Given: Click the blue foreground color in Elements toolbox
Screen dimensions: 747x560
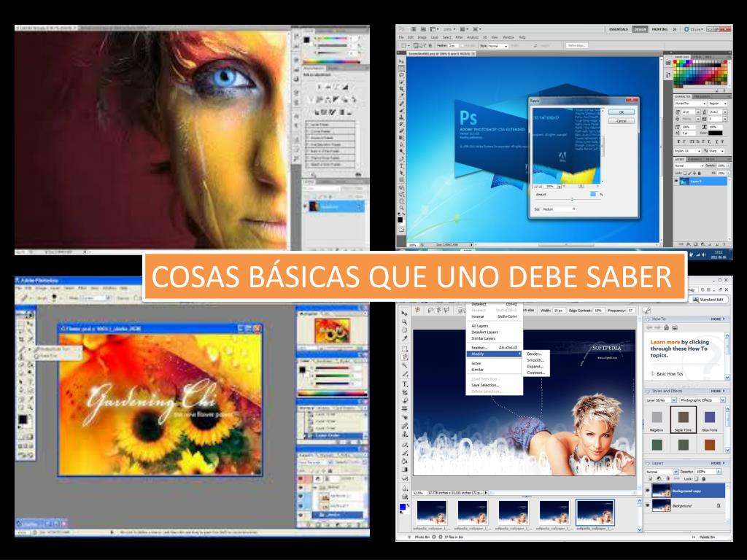Looking at the screenshot, I should [403, 507].
